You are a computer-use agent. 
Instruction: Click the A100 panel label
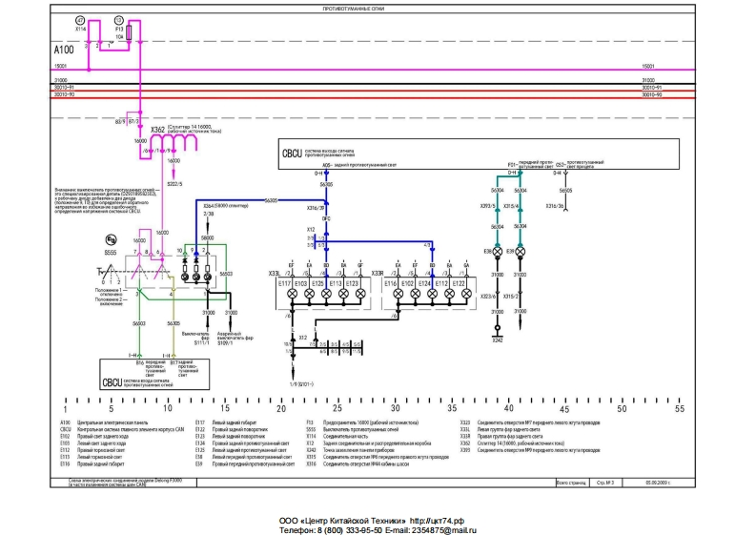tap(64, 49)
